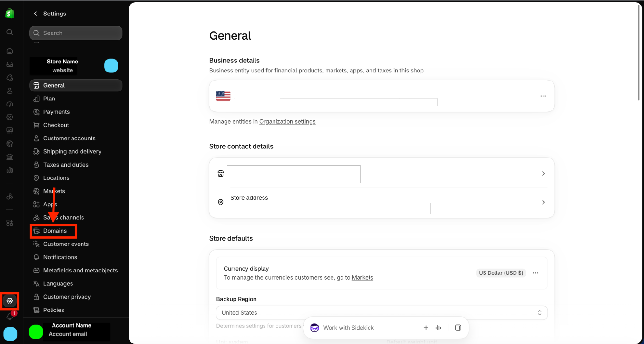
Task: Open Marketing from the left rail
Action: (10, 104)
